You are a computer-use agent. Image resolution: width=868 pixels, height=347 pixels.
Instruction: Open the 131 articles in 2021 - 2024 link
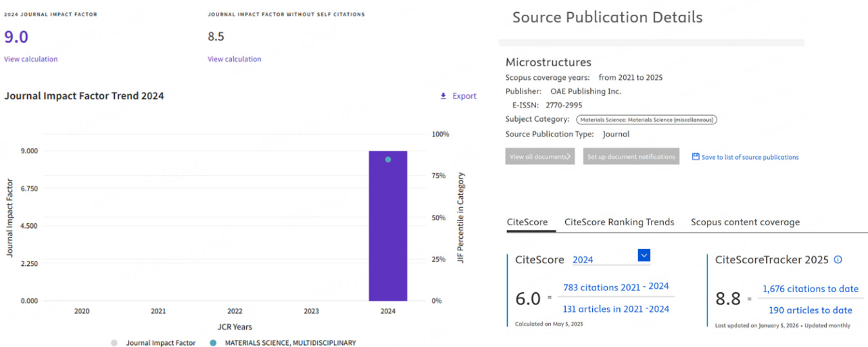(x=615, y=309)
